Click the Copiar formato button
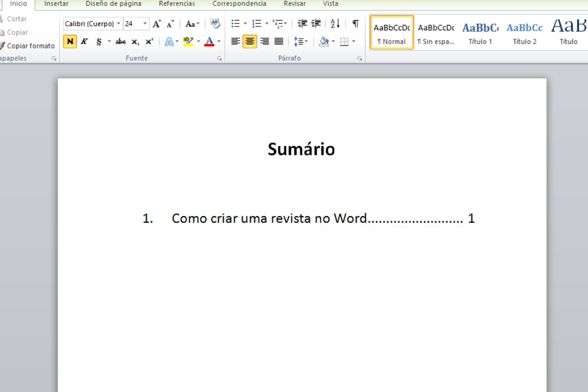Image resolution: width=588 pixels, height=392 pixels. 29,46
